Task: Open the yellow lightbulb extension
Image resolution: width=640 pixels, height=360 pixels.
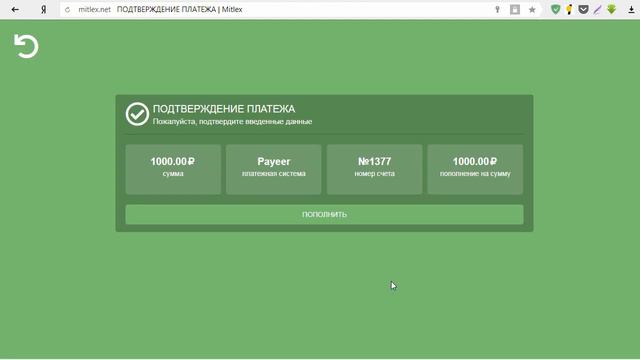Action: [569, 9]
